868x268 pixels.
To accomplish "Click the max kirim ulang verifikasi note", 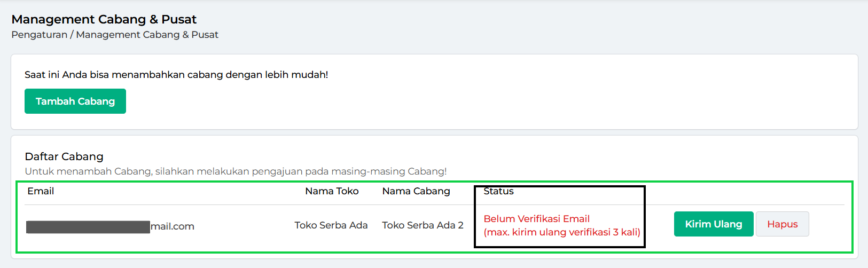I will click(x=562, y=232).
